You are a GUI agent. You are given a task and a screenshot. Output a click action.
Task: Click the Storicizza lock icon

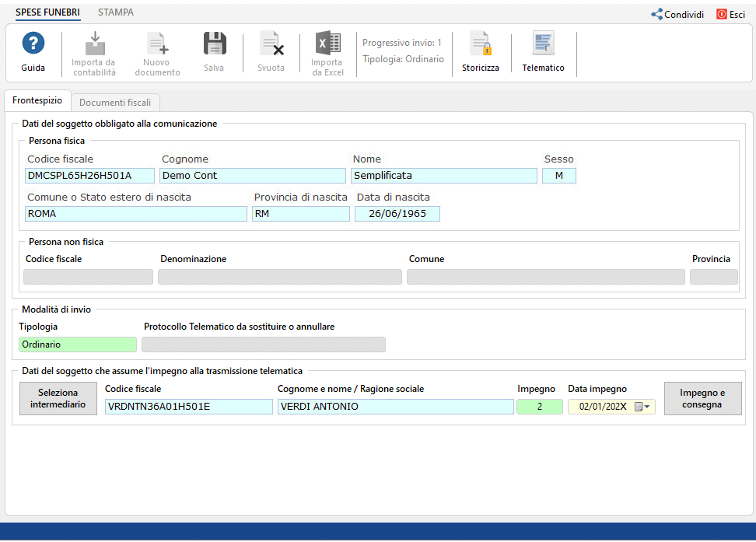pyautogui.click(x=480, y=44)
